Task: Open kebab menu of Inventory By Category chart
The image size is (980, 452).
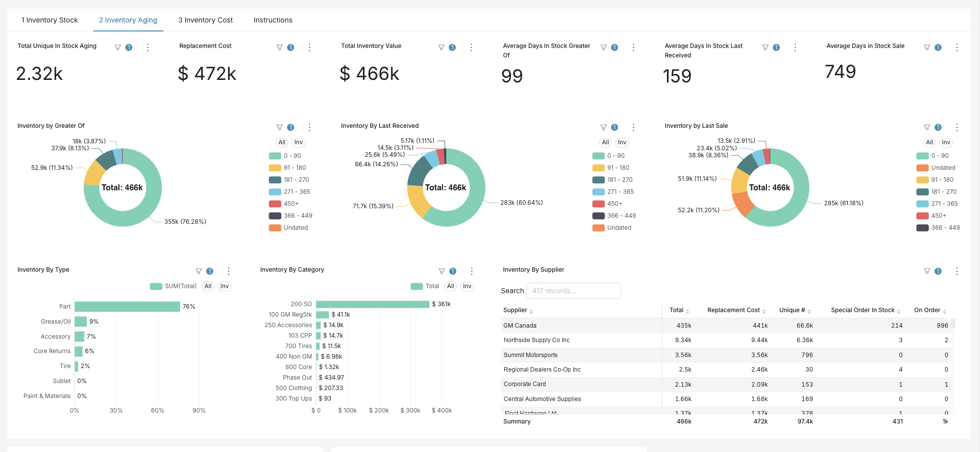Action: point(472,271)
